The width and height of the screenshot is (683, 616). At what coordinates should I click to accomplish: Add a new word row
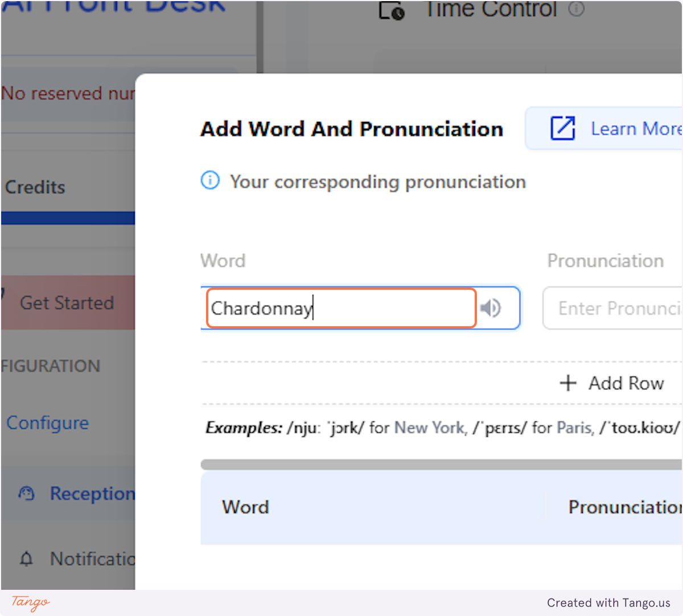(612, 383)
